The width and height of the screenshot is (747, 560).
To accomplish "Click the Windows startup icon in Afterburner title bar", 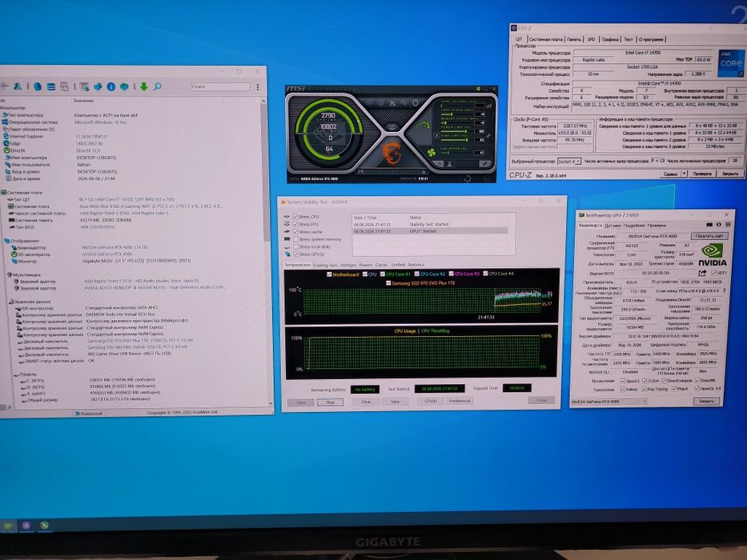I will coord(478,89).
